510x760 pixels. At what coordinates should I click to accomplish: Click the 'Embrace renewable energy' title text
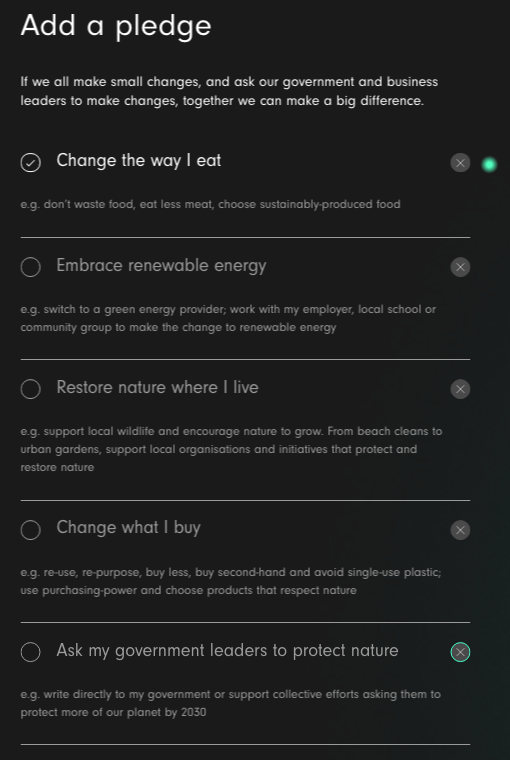point(161,266)
